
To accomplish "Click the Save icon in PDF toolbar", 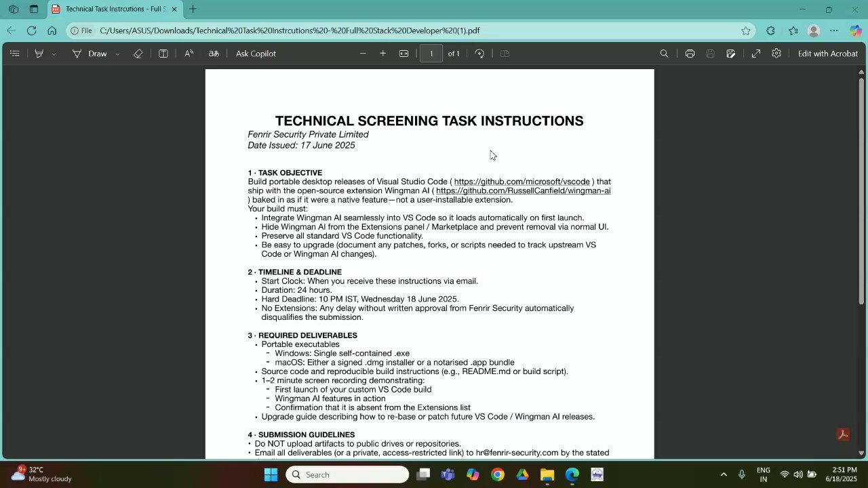I will pos(710,54).
